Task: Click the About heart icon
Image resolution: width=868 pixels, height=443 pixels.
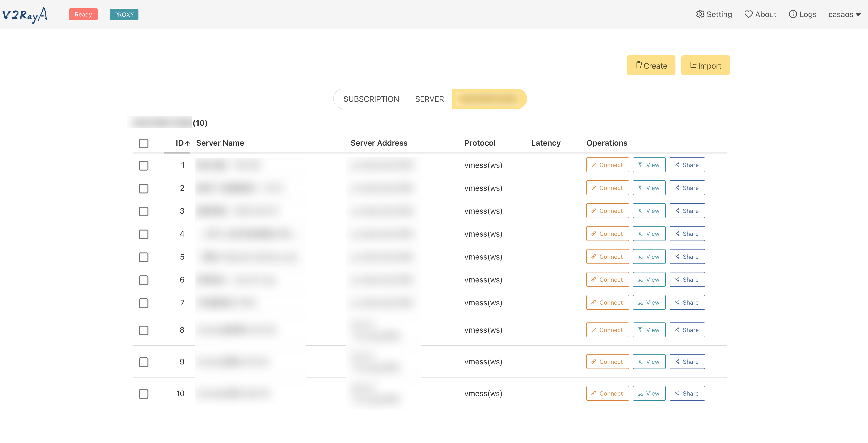Action: (748, 14)
